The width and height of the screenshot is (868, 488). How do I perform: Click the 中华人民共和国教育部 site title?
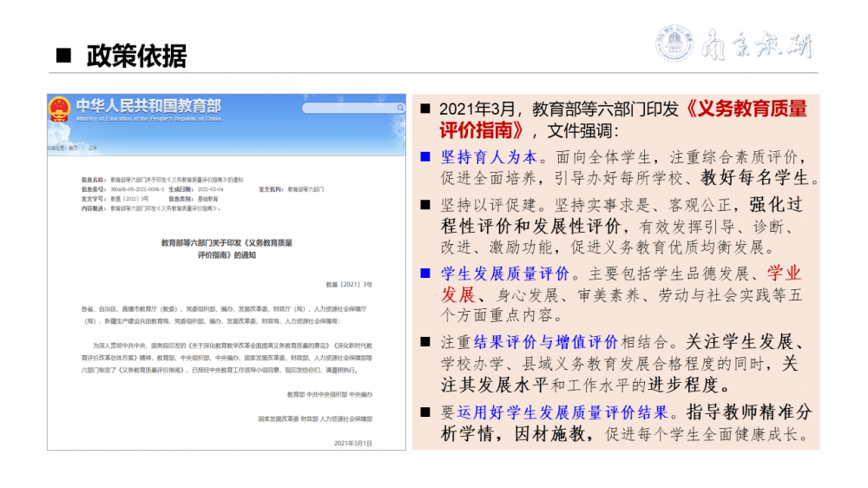[148, 106]
